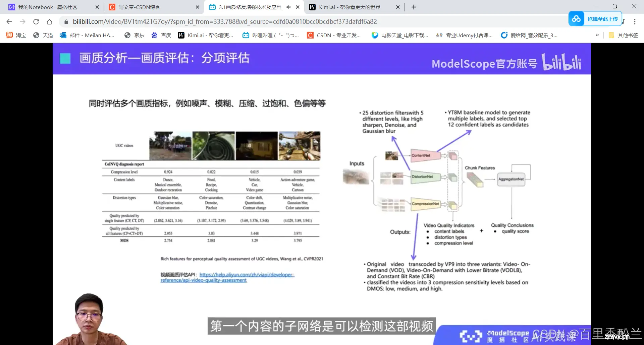Click the CSDN red favicon in bookmarks
This screenshot has height=345, width=644.
(311, 35)
